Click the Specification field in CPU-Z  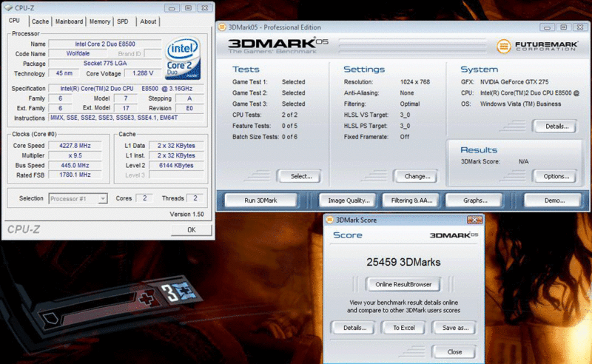click(127, 88)
